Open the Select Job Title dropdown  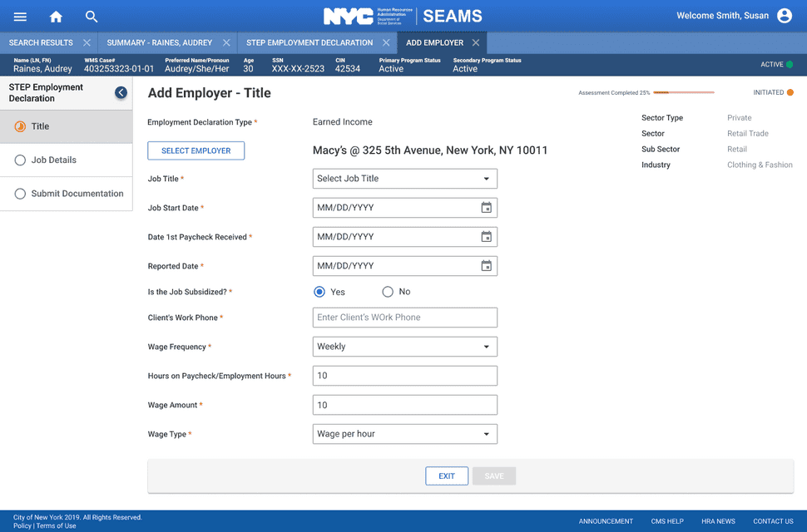[x=404, y=178]
